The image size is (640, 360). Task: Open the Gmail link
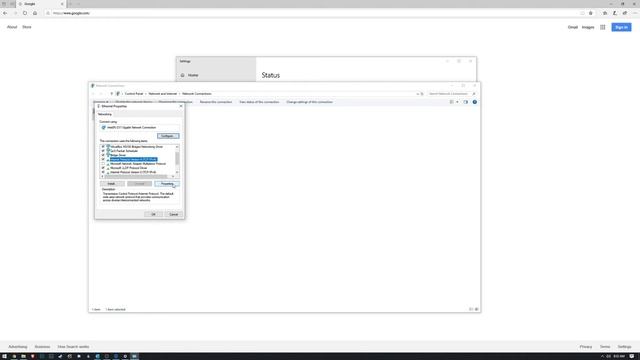pyautogui.click(x=573, y=27)
